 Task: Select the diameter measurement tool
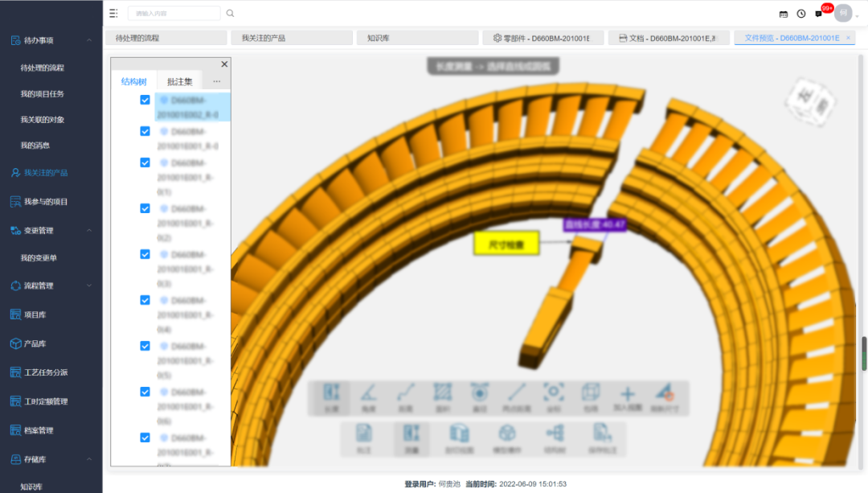[479, 398]
